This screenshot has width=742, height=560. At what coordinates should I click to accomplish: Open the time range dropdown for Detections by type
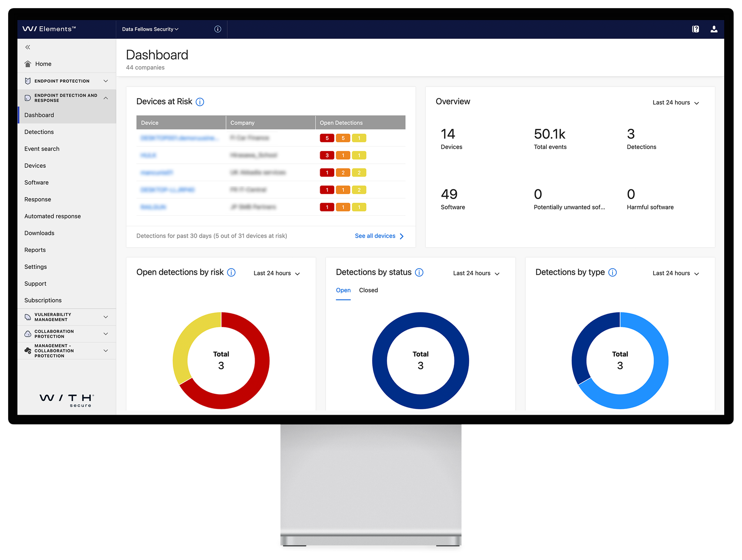point(675,273)
